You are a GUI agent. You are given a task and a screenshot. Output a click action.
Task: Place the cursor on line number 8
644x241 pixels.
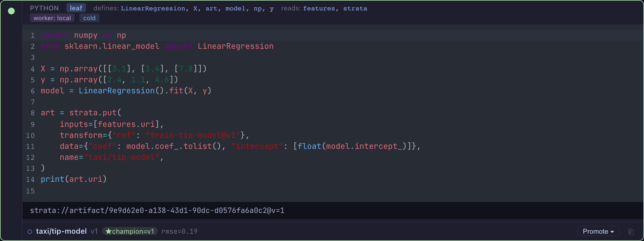coord(33,113)
